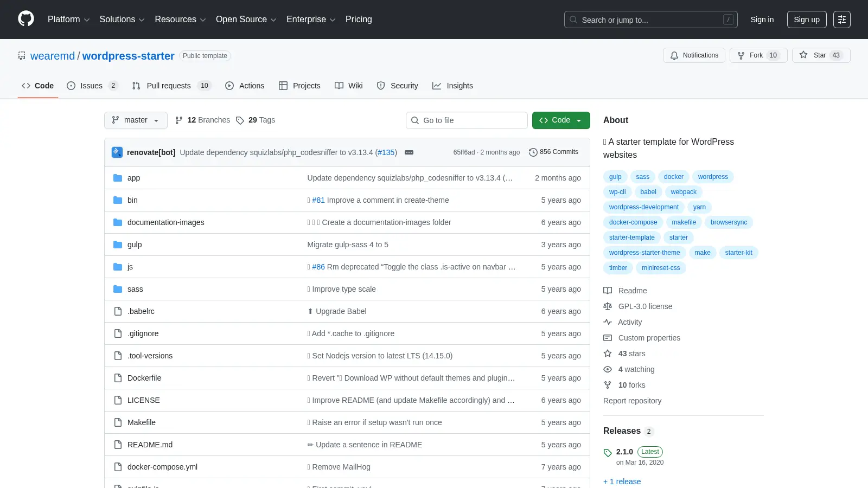This screenshot has height=488, width=868.
Task: Select the docker topic tag
Action: coord(674,177)
